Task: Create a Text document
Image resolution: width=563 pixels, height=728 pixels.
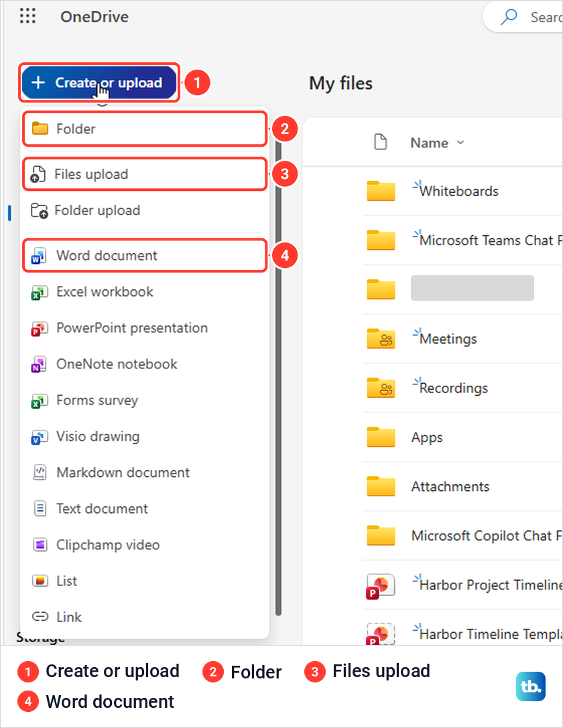Action: 145,509
